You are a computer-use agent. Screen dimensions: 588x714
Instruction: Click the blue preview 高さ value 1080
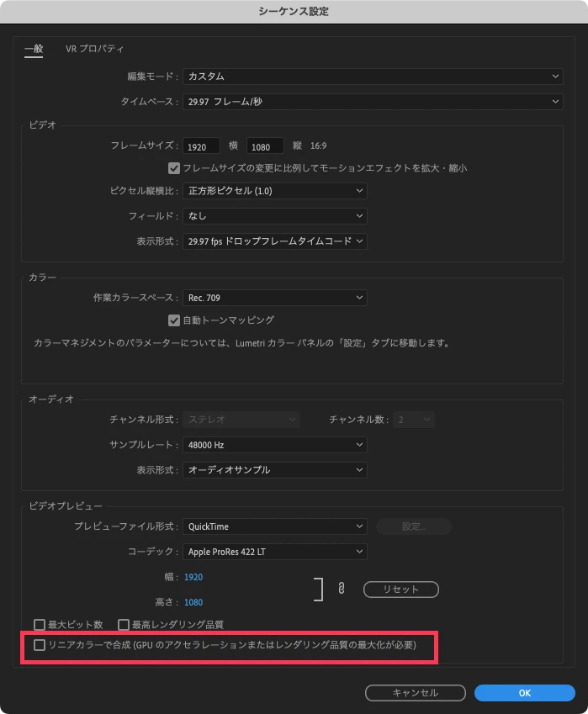coord(193,602)
